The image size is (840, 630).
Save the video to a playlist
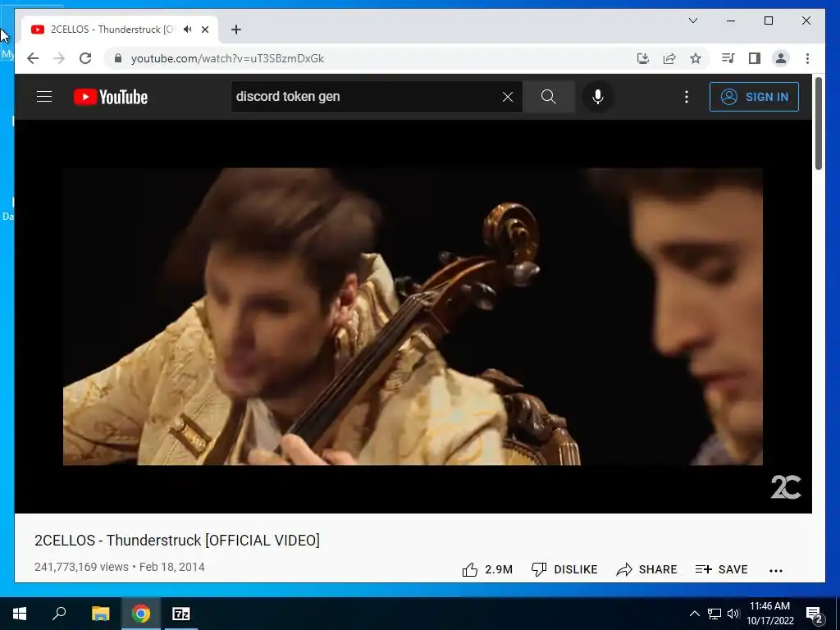pos(721,569)
